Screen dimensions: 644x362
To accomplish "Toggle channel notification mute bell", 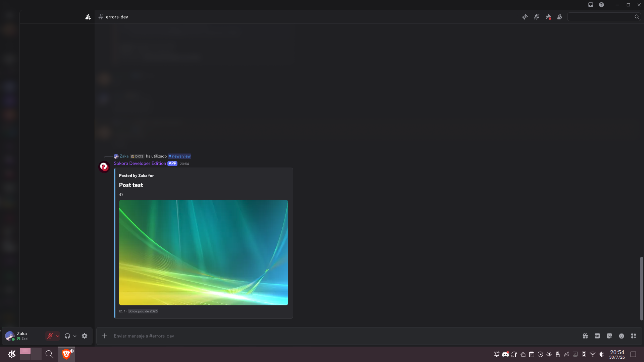I will [537, 17].
